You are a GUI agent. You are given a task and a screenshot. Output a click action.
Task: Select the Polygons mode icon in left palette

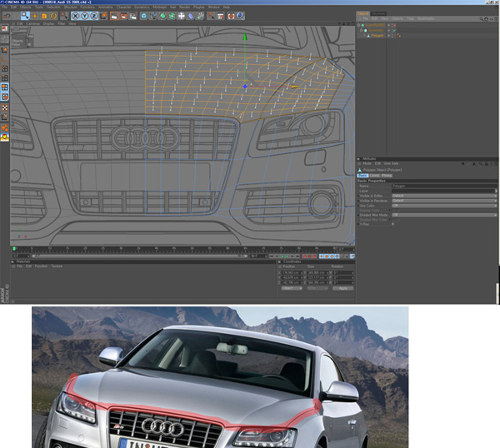click(x=4, y=87)
